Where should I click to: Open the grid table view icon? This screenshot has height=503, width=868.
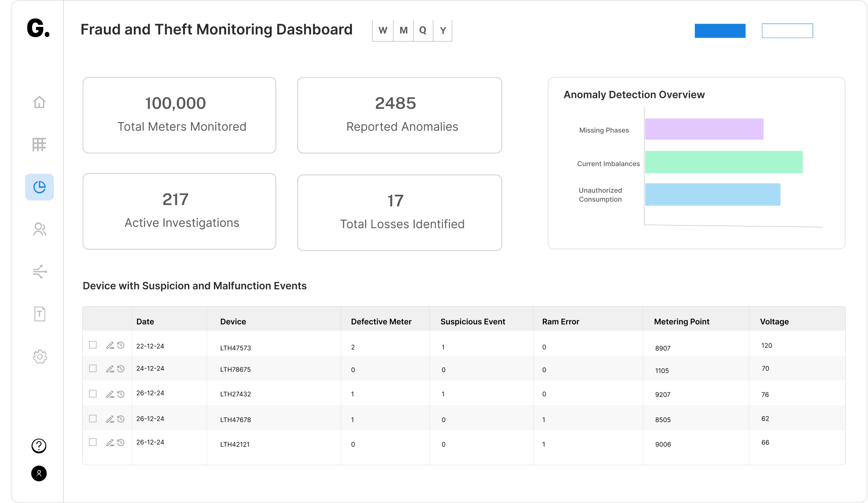(x=39, y=144)
